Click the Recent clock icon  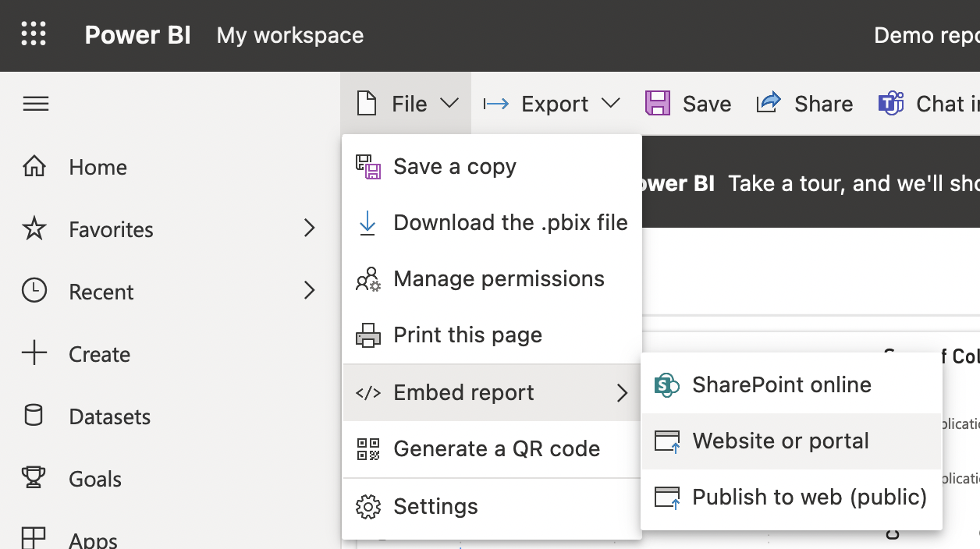click(34, 291)
